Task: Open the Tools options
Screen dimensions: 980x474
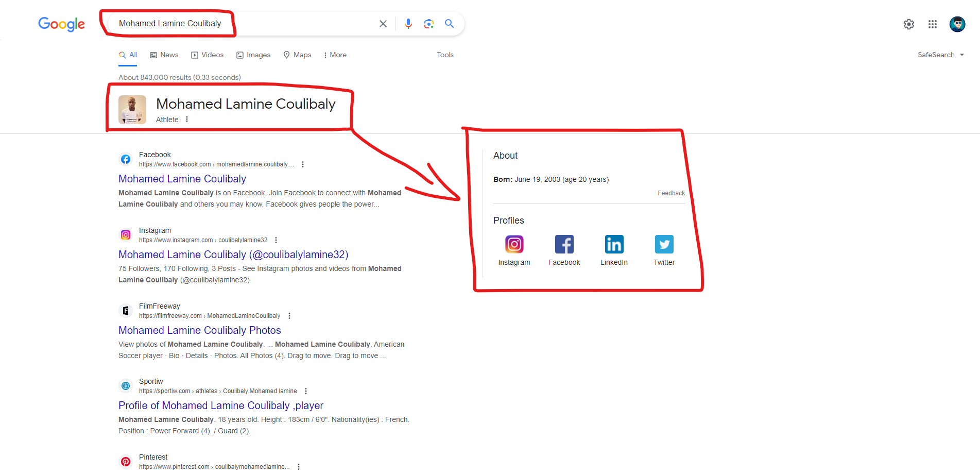Action: tap(445, 55)
